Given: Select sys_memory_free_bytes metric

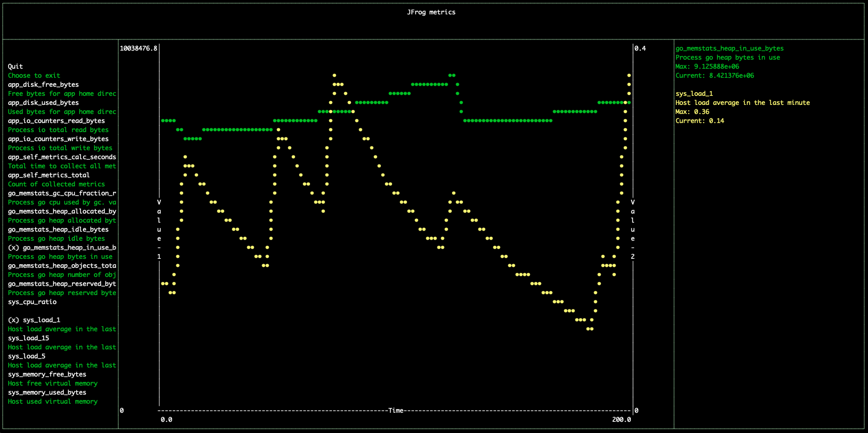Looking at the screenshot, I should tap(47, 374).
